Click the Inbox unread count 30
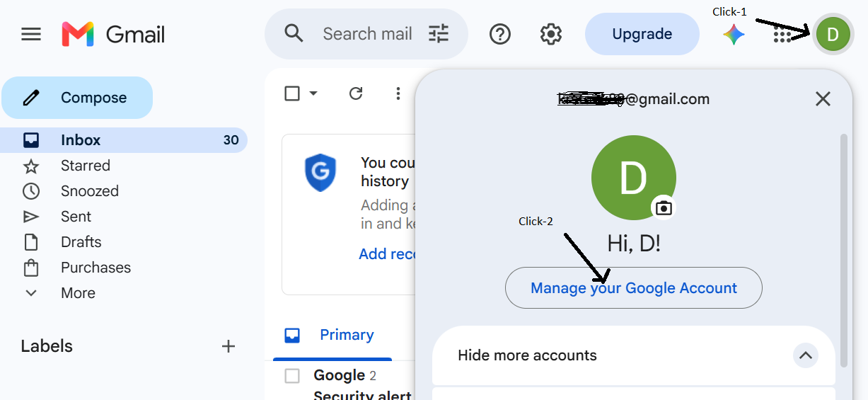The width and height of the screenshot is (868, 400). click(x=231, y=140)
